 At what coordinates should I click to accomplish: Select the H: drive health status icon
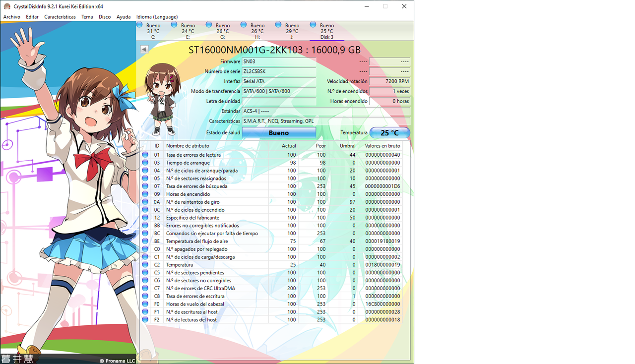[244, 25]
